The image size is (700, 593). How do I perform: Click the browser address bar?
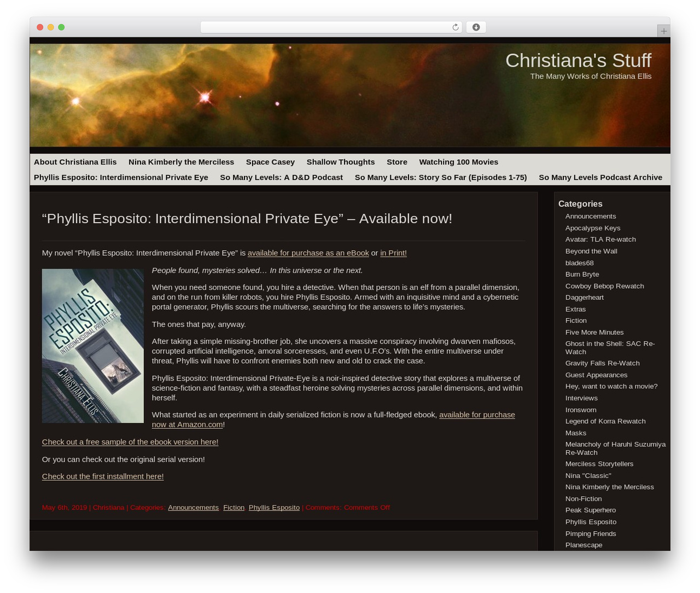[331, 27]
